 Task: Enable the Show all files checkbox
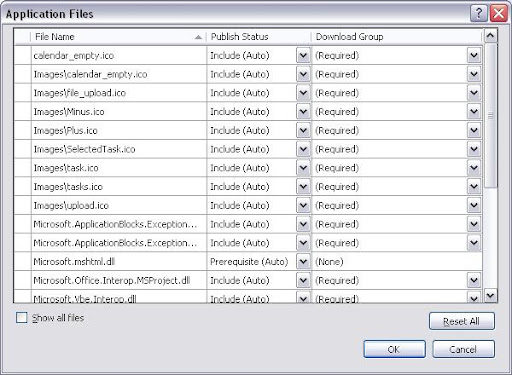click(22, 318)
